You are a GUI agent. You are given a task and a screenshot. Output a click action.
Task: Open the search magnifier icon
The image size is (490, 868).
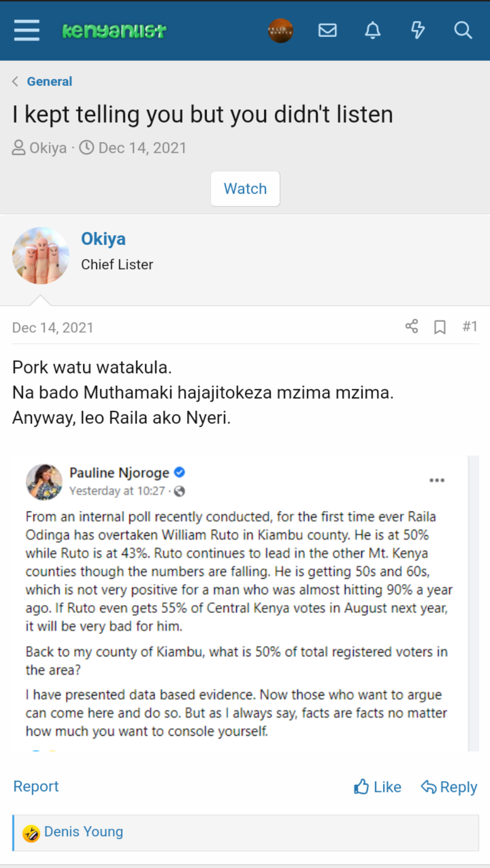point(463,31)
